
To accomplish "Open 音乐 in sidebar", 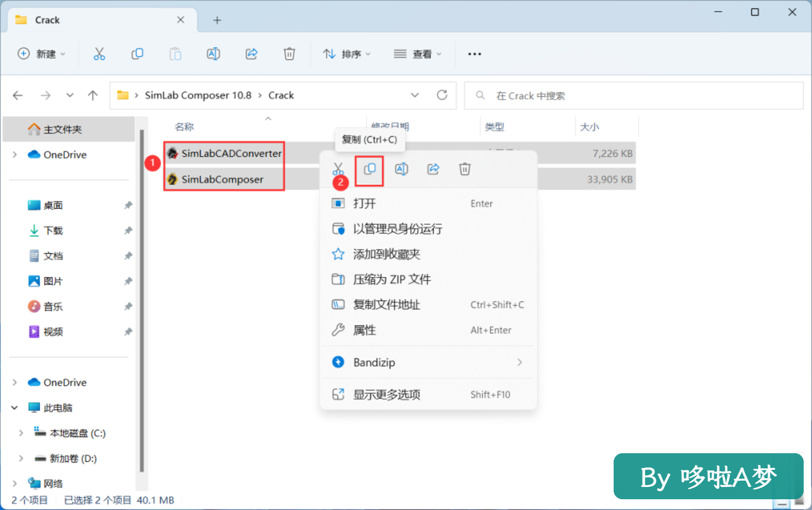I will tap(53, 307).
